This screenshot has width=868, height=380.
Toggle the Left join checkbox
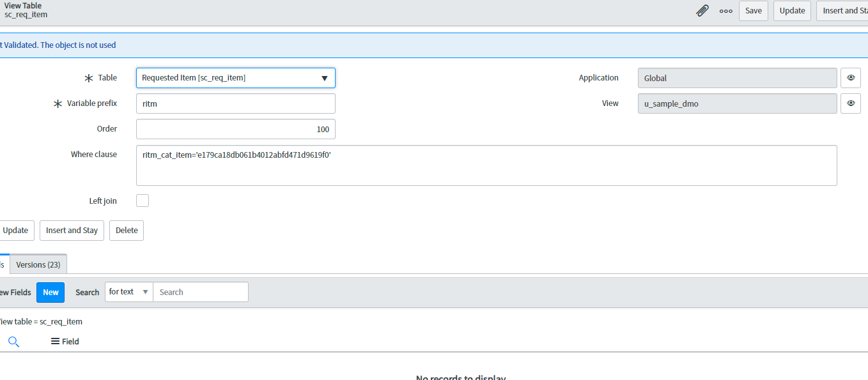(x=143, y=201)
